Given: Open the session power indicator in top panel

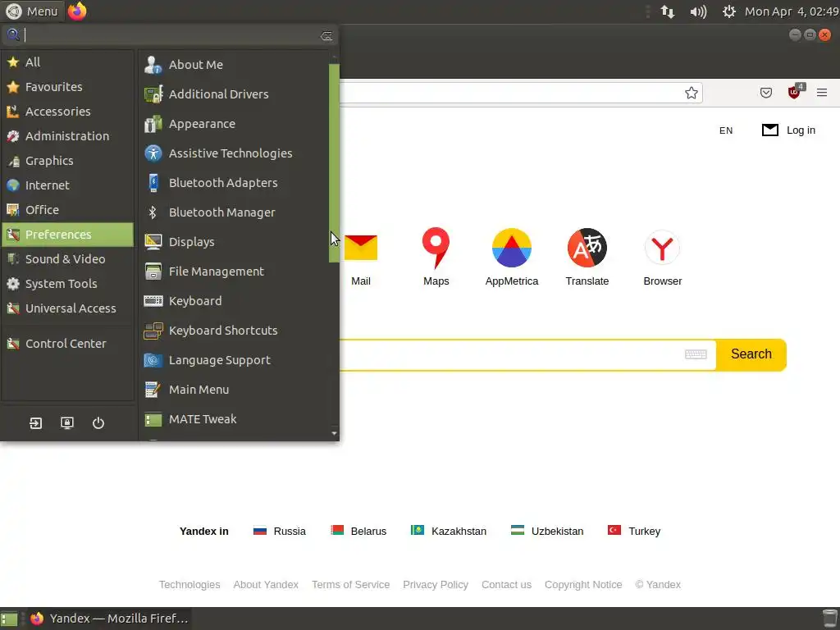Looking at the screenshot, I should pos(728,11).
